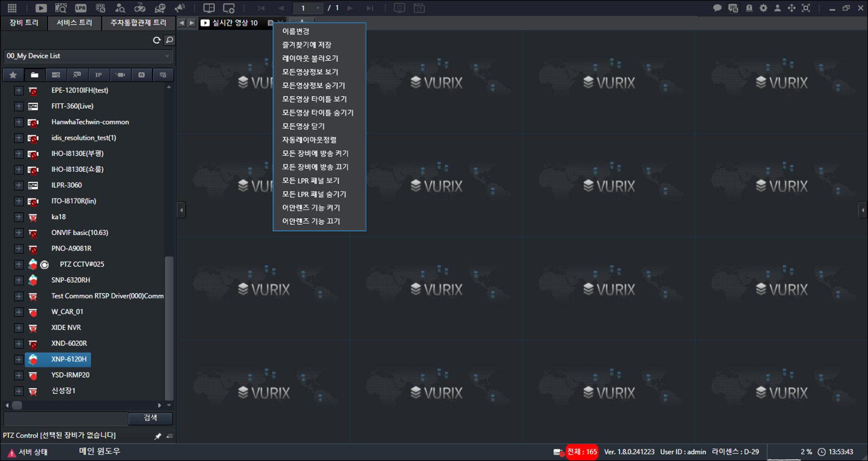Expand the ILPR-3060 node
Screen dimensions: 868x461
point(19,185)
